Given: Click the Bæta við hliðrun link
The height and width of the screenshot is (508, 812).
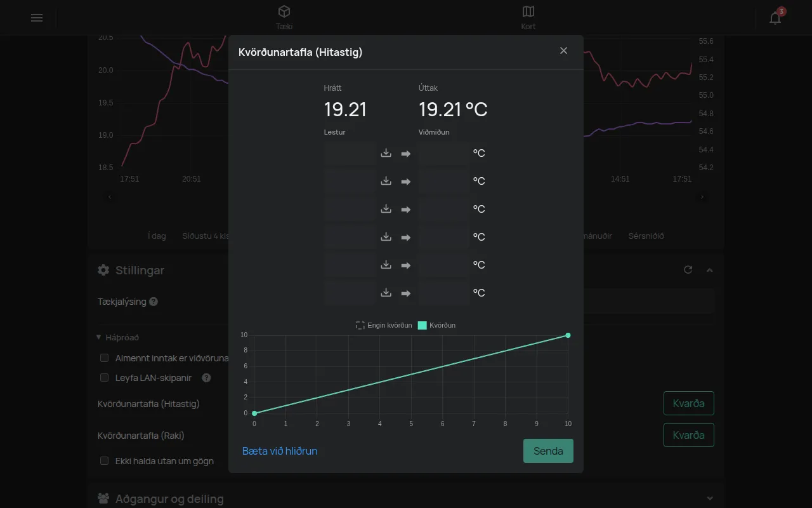Looking at the screenshot, I should coord(280,451).
